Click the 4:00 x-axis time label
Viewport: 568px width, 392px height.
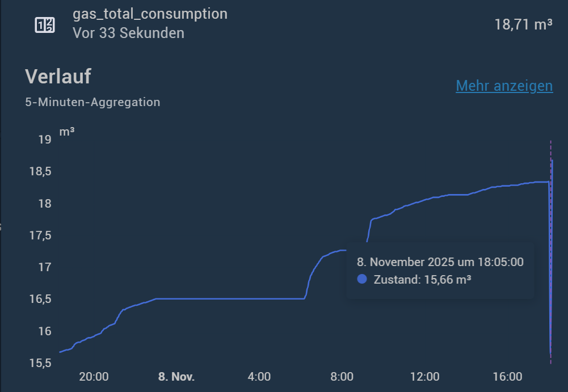[259, 377]
